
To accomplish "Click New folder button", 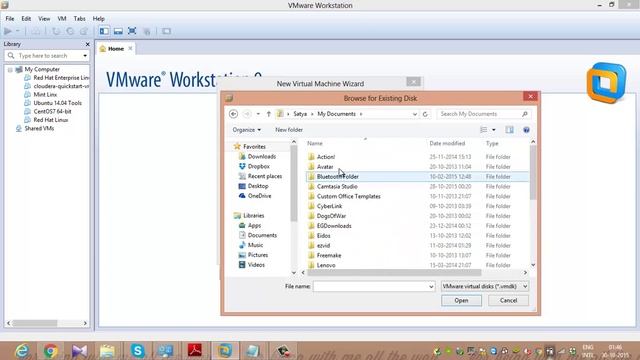I will coord(289,130).
